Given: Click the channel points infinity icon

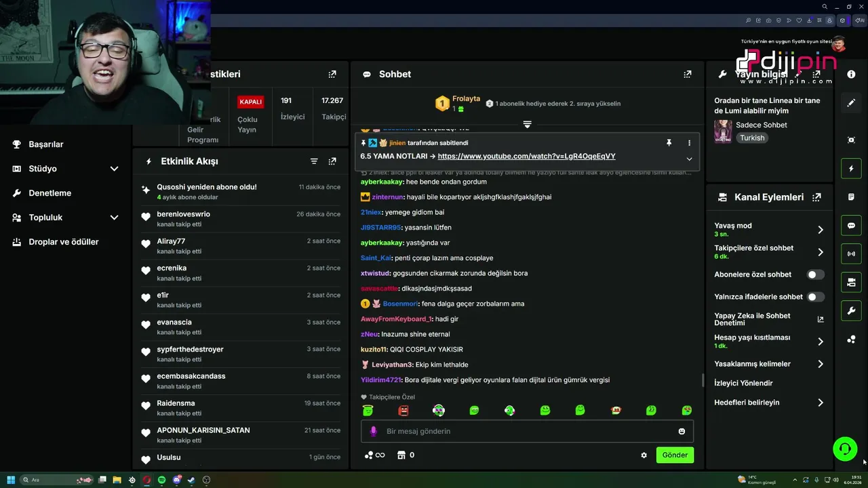Looking at the screenshot, I should click(x=374, y=455).
